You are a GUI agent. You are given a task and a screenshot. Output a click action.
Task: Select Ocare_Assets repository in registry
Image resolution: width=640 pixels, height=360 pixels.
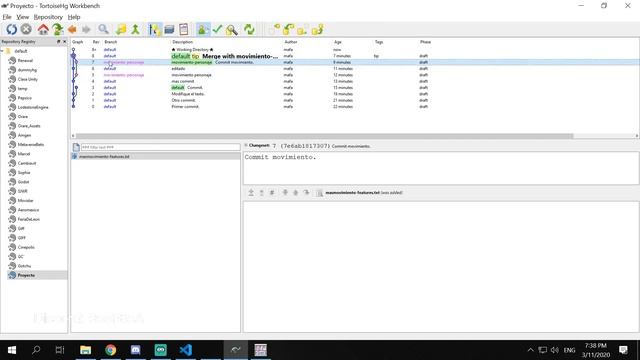pos(29,126)
